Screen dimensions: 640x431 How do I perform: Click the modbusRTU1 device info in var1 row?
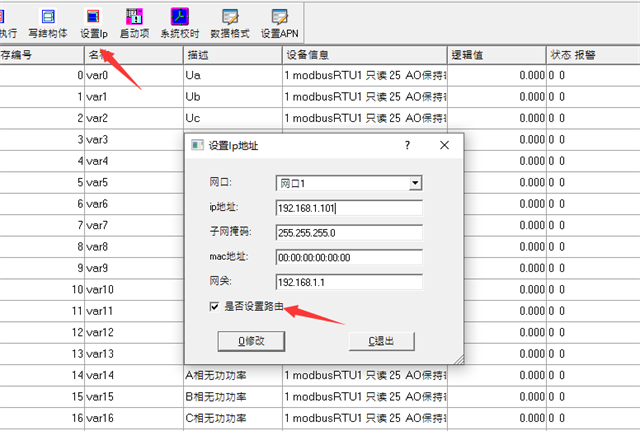[365, 97]
